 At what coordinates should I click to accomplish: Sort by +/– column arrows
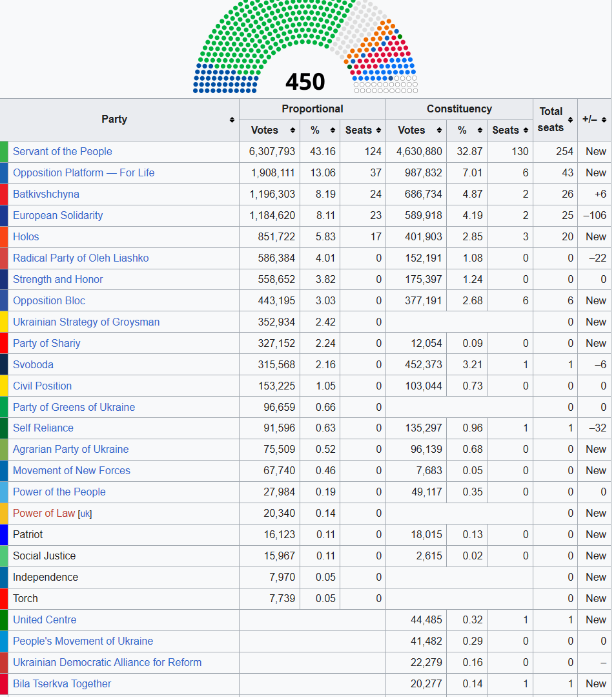pos(604,120)
